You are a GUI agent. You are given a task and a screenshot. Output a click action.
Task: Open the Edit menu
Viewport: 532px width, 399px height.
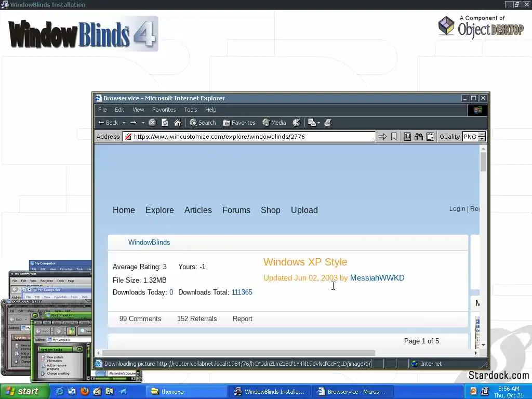pos(119,110)
